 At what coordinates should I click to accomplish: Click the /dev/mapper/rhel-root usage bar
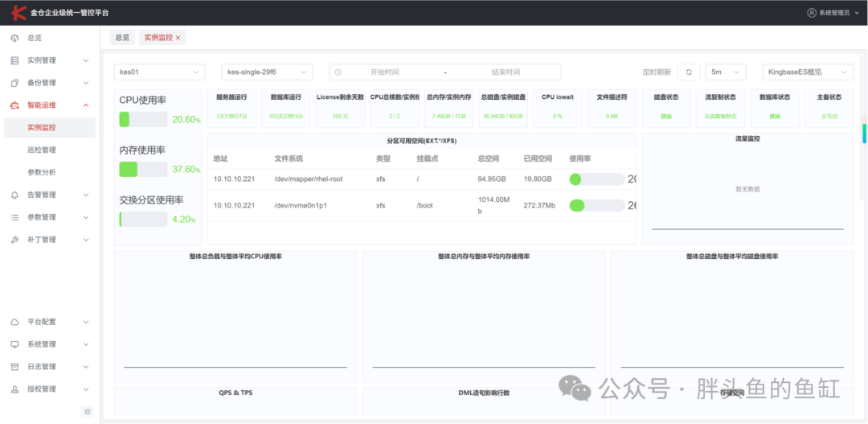596,179
